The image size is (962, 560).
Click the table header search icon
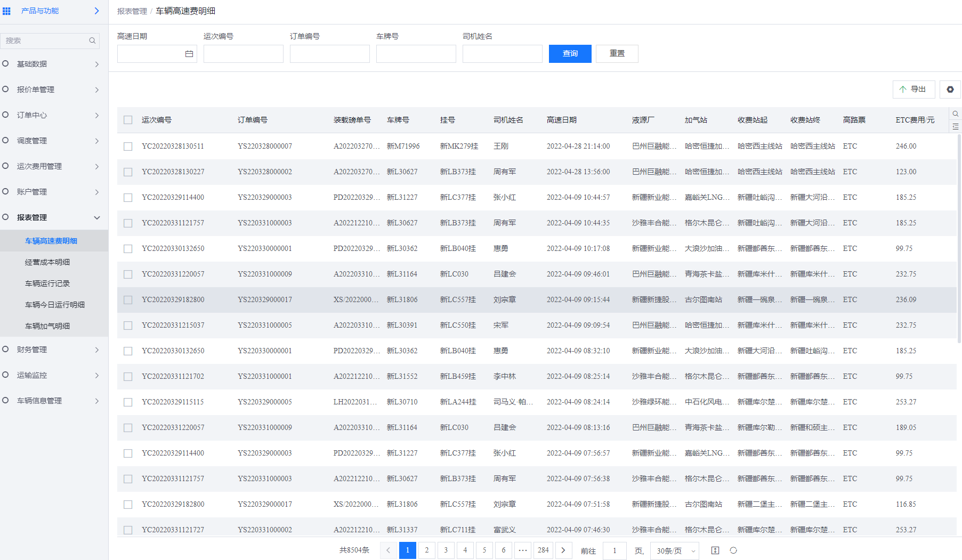coord(956,113)
